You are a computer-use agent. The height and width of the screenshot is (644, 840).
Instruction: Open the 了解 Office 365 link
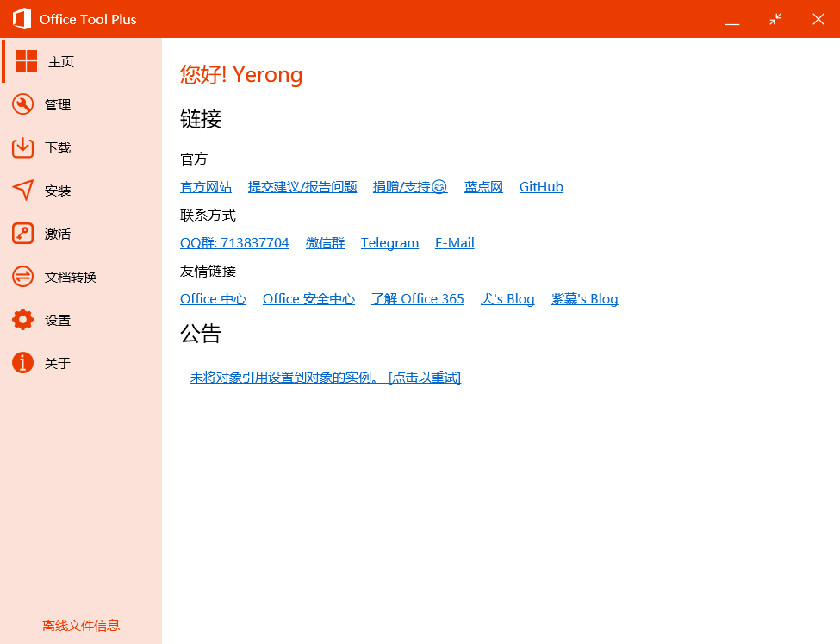tap(417, 299)
